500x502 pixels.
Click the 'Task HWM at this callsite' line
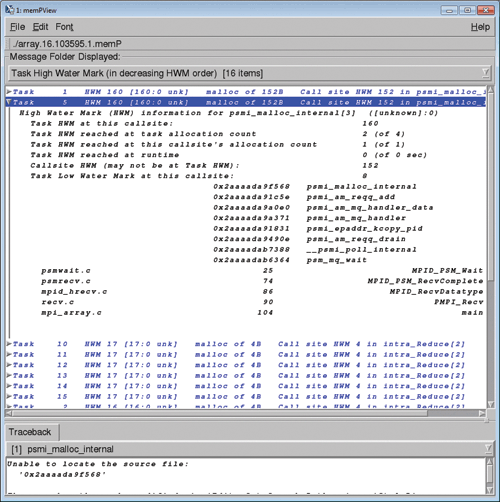point(204,123)
